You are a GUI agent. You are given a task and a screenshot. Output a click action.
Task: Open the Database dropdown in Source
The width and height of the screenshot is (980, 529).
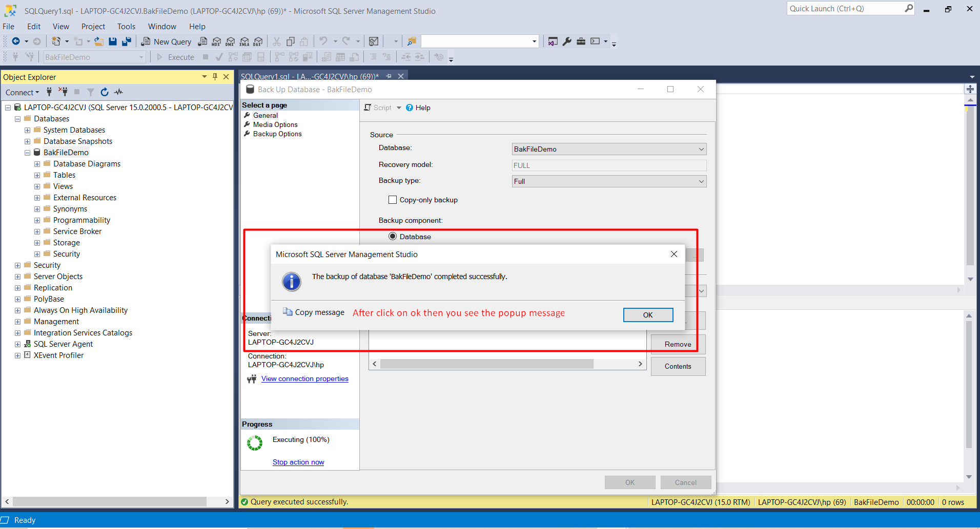tap(609, 149)
